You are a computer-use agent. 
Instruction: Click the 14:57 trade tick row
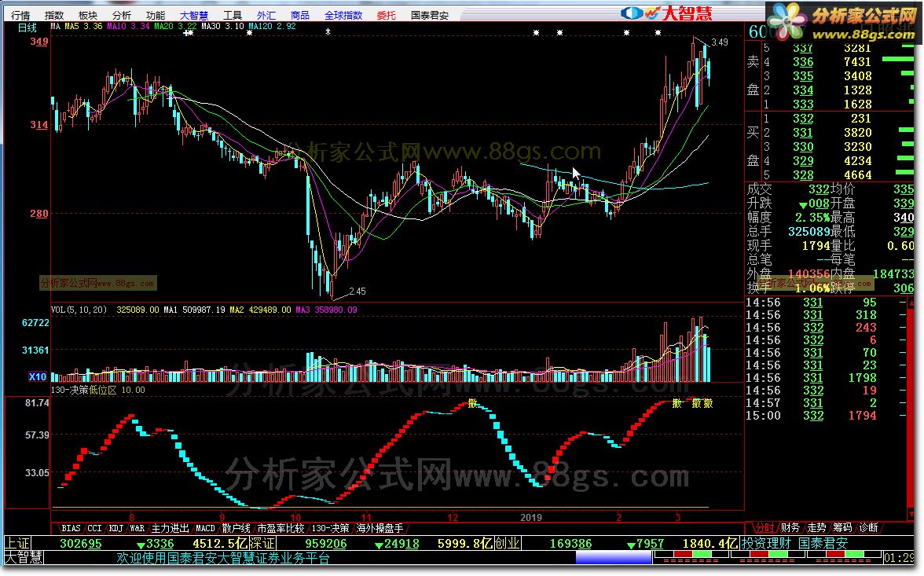[826, 403]
